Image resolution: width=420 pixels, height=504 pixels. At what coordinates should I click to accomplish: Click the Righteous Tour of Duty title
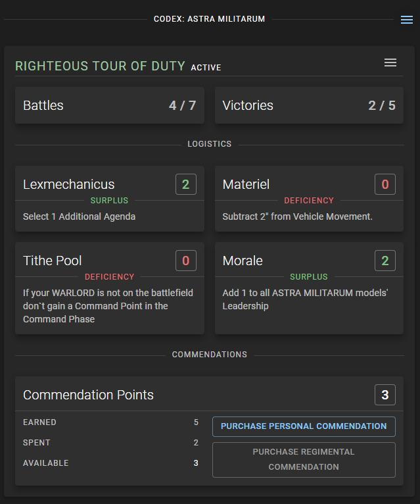tap(101, 66)
